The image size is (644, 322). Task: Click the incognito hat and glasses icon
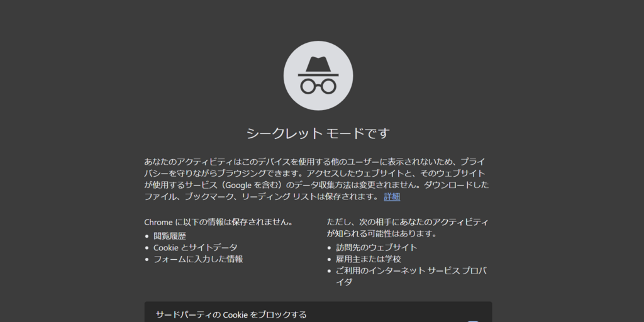coord(318,75)
